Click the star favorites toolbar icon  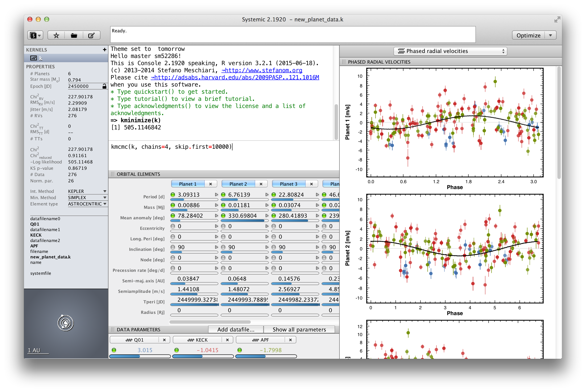point(56,35)
